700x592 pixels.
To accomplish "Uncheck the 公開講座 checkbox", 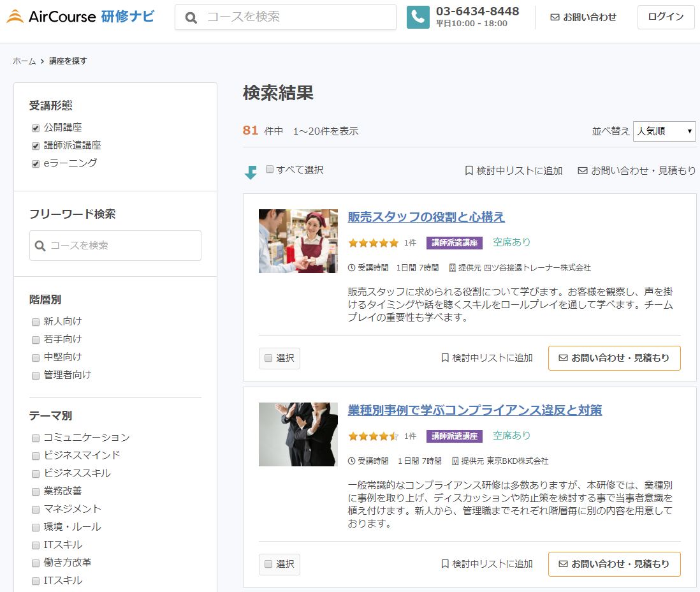I will [36, 127].
